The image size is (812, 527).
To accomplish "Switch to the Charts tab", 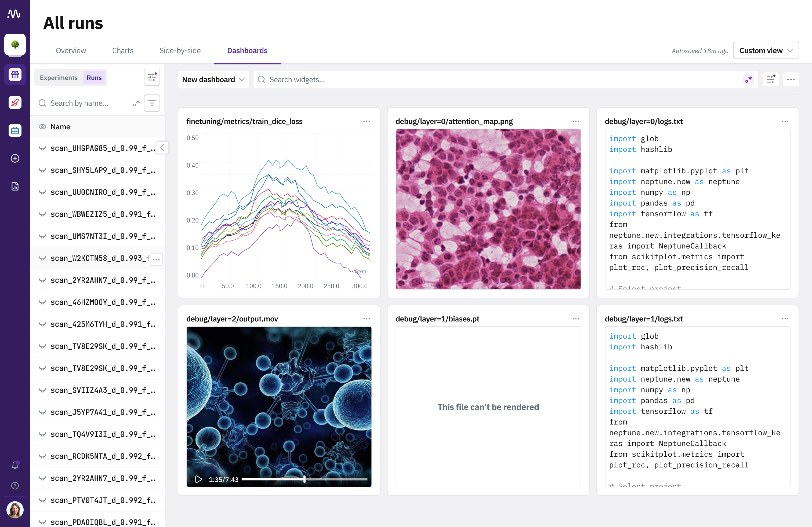I will pos(123,50).
